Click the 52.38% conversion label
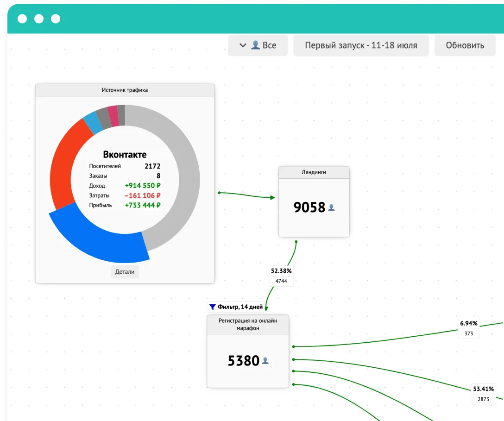 (x=281, y=271)
